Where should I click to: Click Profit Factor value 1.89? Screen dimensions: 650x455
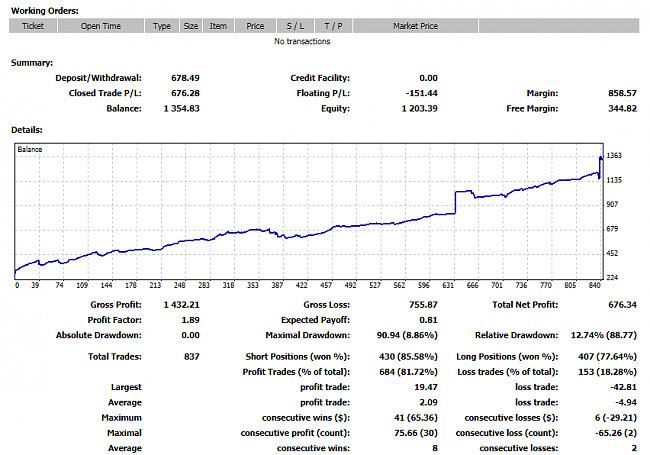pyautogui.click(x=190, y=320)
